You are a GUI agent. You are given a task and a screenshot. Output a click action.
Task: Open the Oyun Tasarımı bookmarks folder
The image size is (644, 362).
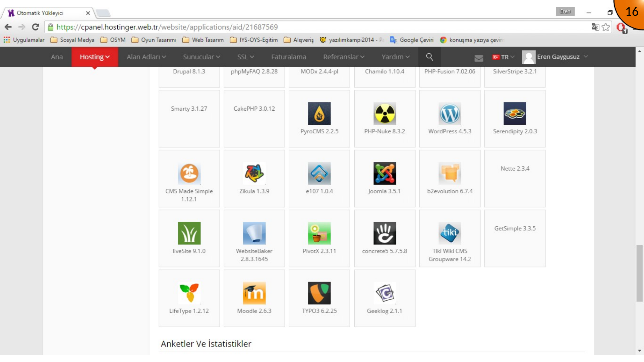154,40
